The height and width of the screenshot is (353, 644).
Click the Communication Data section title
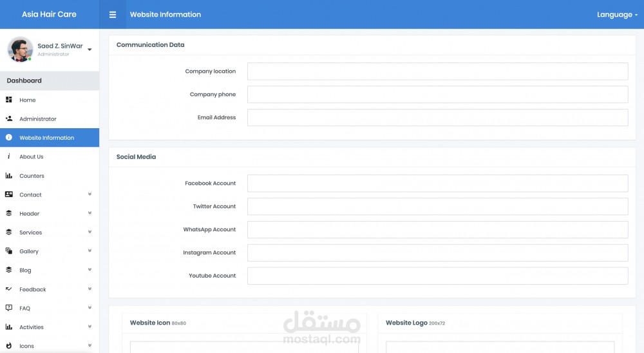(150, 45)
